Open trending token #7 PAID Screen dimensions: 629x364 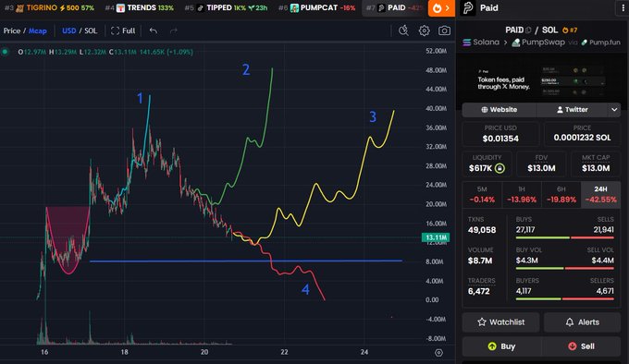395,8
